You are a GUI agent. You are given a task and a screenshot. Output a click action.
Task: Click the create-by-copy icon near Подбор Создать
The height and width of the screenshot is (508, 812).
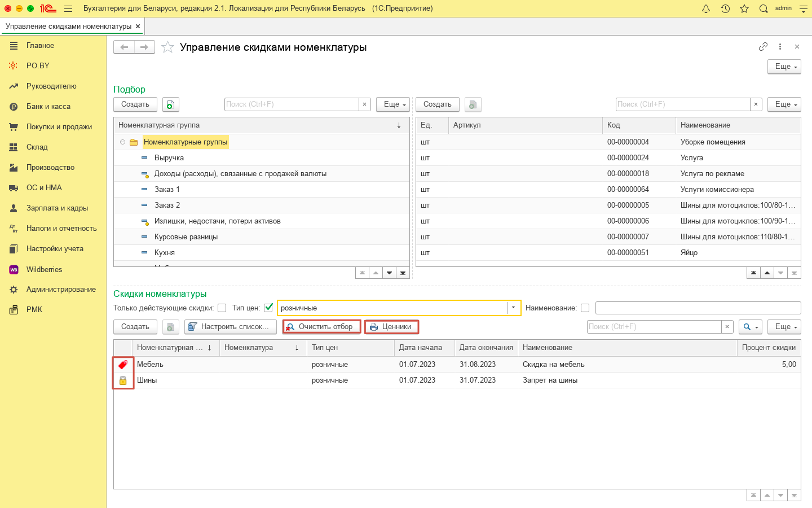[x=171, y=104]
